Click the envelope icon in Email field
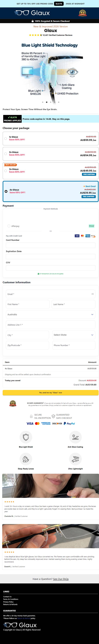The image size is (99, 644). [92, 294]
